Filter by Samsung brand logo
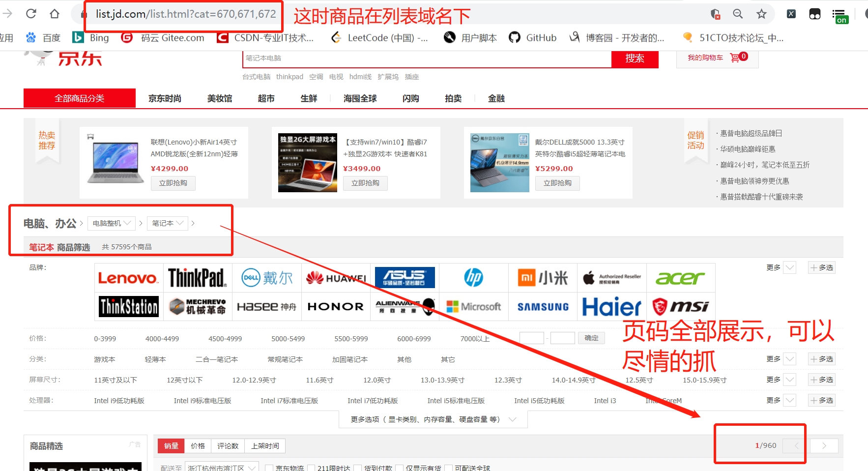The height and width of the screenshot is (471, 868). pyautogui.click(x=543, y=306)
